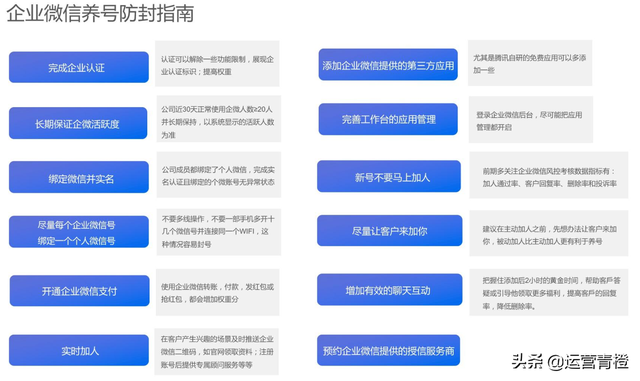
Task: Click description starting 在客户产生兴趣的场景
Action: tap(216, 352)
